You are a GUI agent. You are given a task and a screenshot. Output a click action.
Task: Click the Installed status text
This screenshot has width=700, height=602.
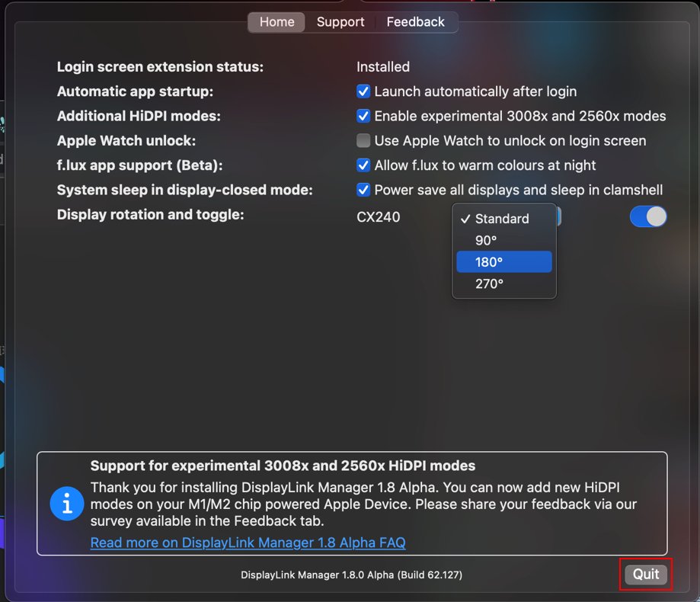[383, 67]
